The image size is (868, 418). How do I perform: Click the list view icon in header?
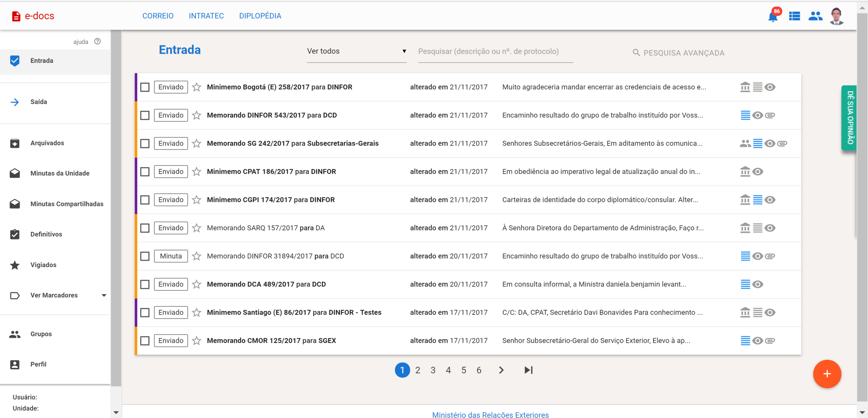click(x=794, y=16)
